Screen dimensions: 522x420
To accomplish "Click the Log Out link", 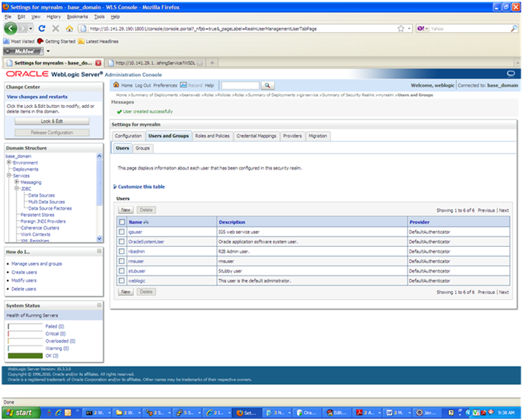I will tap(143, 85).
